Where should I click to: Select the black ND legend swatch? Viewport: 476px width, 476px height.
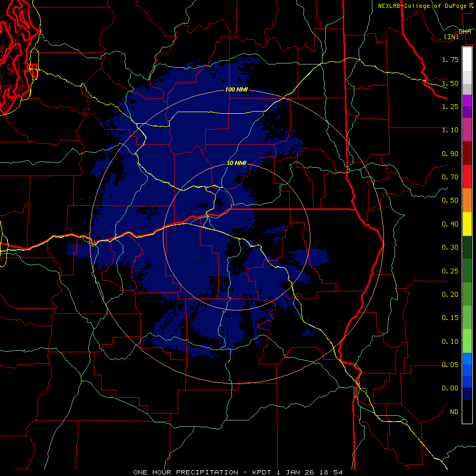coord(467,411)
